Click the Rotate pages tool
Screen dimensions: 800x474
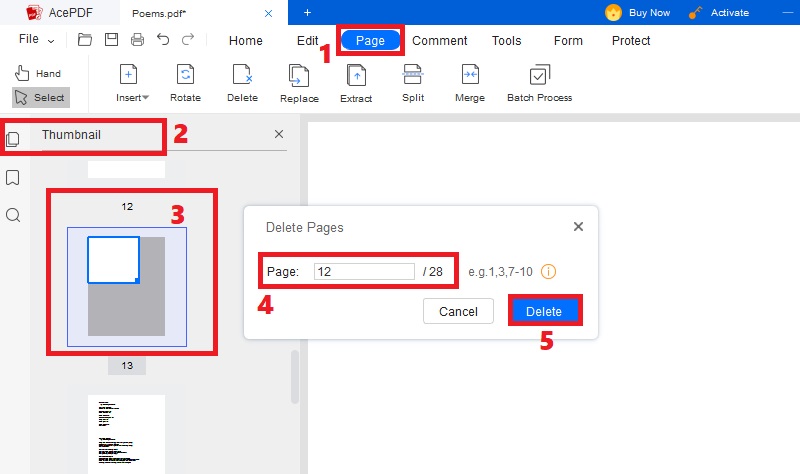point(185,83)
